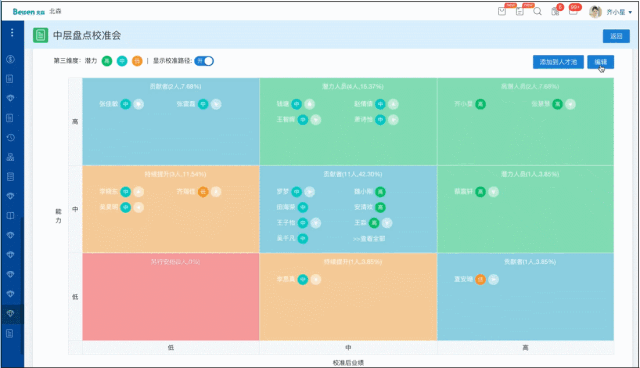This screenshot has height=368, width=640.
Task: Toggle the green 高 potential filter circle
Action: [x=107, y=61]
